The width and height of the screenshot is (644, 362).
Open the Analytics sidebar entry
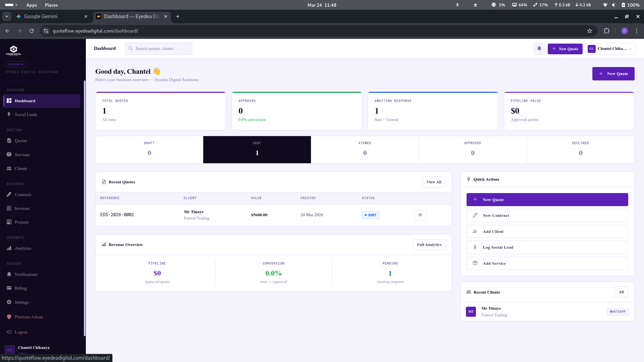coord(23,248)
